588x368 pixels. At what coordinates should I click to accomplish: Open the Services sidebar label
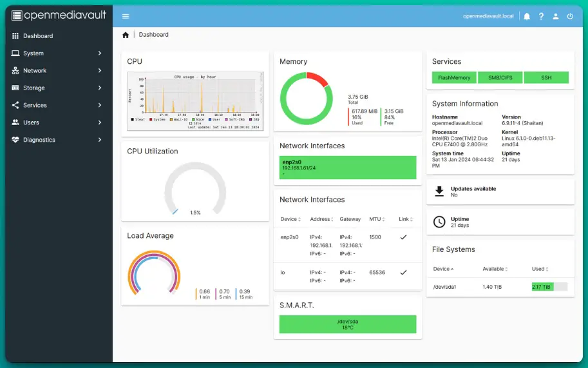click(35, 105)
